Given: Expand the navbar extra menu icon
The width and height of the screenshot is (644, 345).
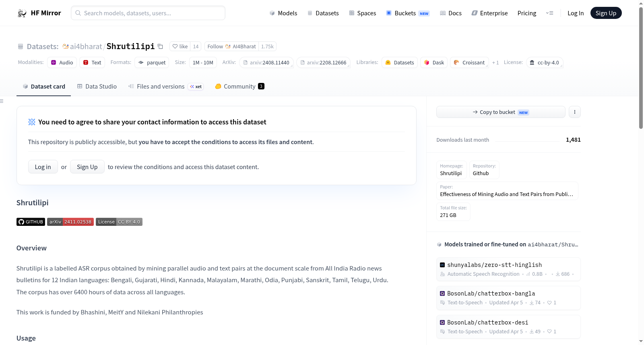Looking at the screenshot, I should click(x=549, y=13).
